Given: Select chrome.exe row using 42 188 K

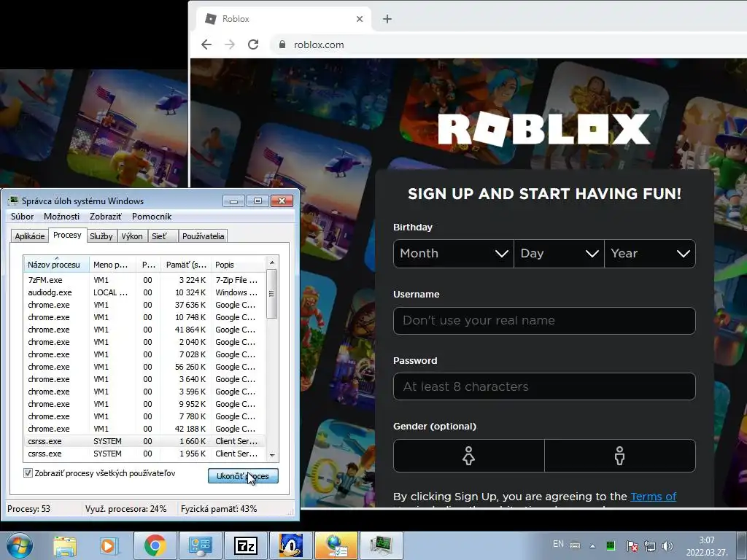Looking at the screenshot, I should coord(144,429).
